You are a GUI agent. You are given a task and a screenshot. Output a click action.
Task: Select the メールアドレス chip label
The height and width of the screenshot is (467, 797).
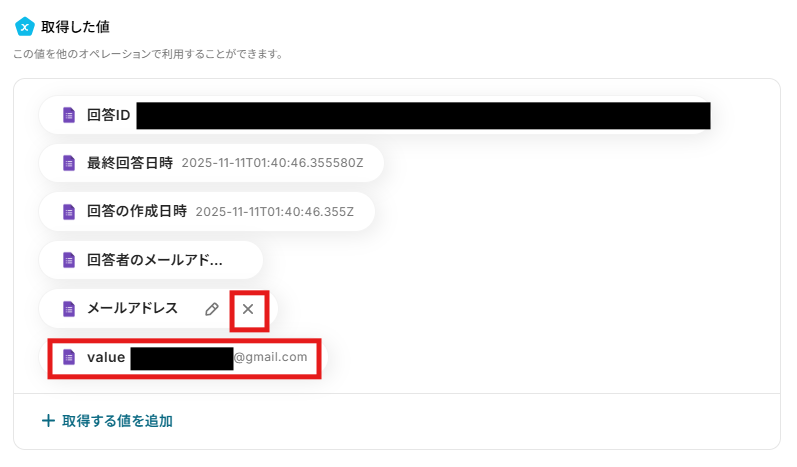[x=132, y=308]
